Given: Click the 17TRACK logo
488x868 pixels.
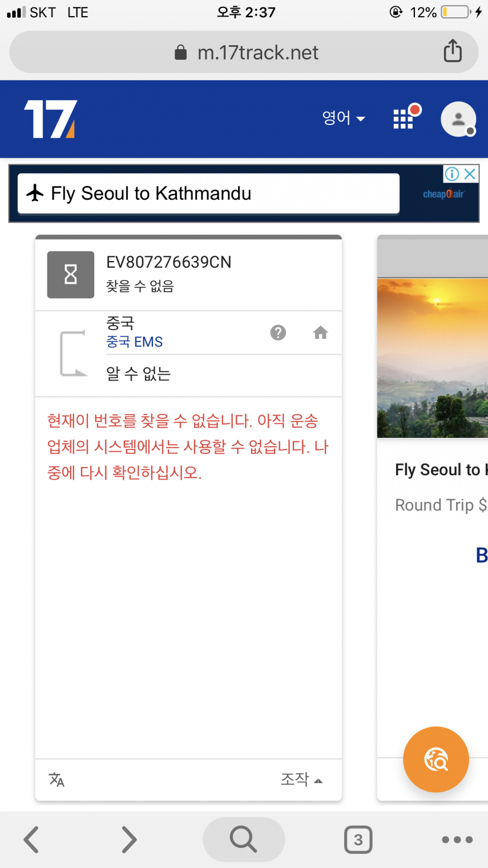Looking at the screenshot, I should pyautogui.click(x=50, y=119).
